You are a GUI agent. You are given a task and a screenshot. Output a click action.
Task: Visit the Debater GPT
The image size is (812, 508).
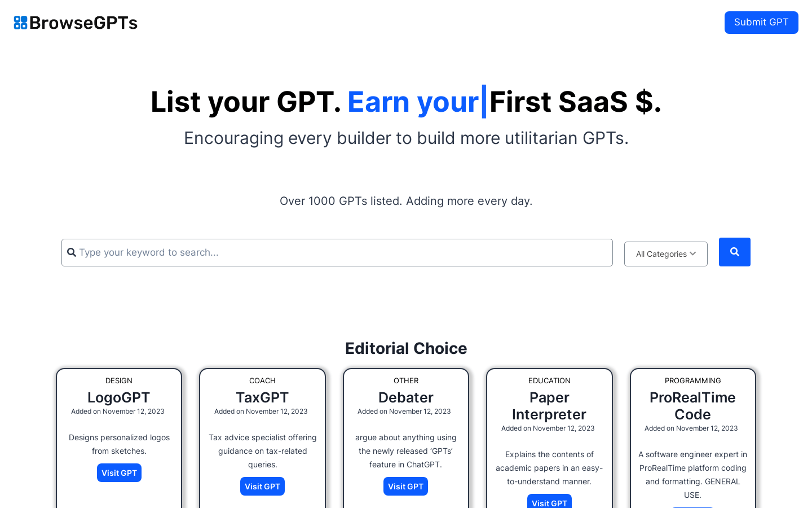[x=405, y=487]
